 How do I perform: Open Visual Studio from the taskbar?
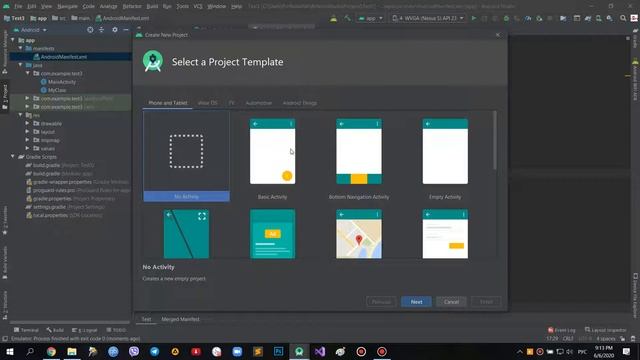click(x=320, y=351)
